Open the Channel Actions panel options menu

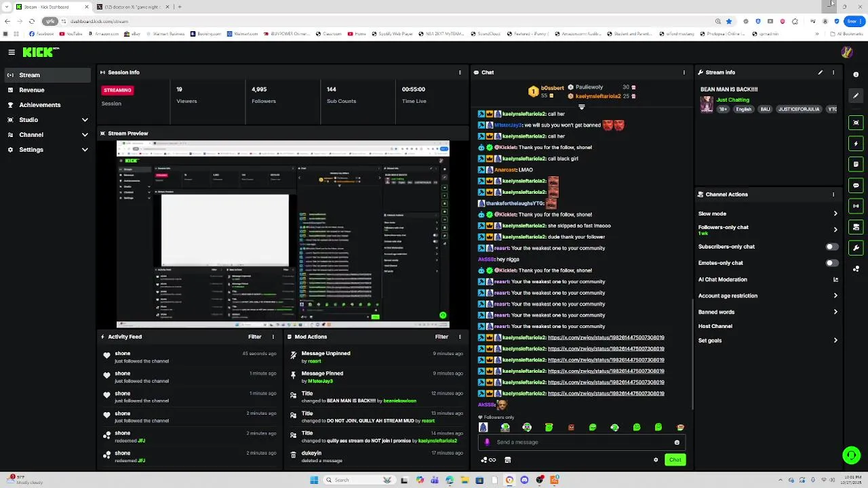pyautogui.click(x=833, y=195)
